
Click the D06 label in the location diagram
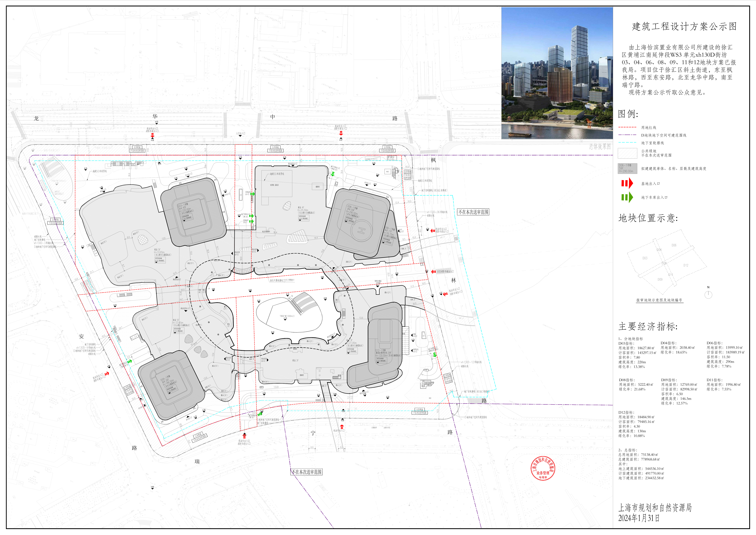[x=674, y=245]
